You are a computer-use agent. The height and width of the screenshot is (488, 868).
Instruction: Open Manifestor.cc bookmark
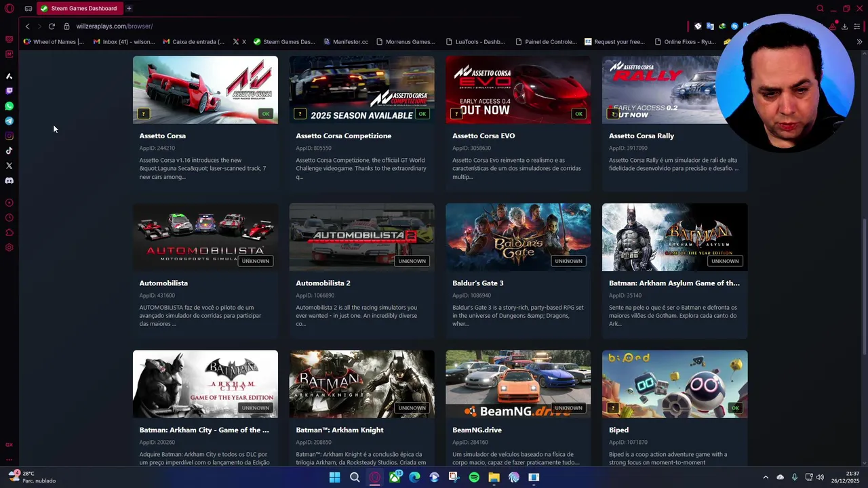(345, 41)
